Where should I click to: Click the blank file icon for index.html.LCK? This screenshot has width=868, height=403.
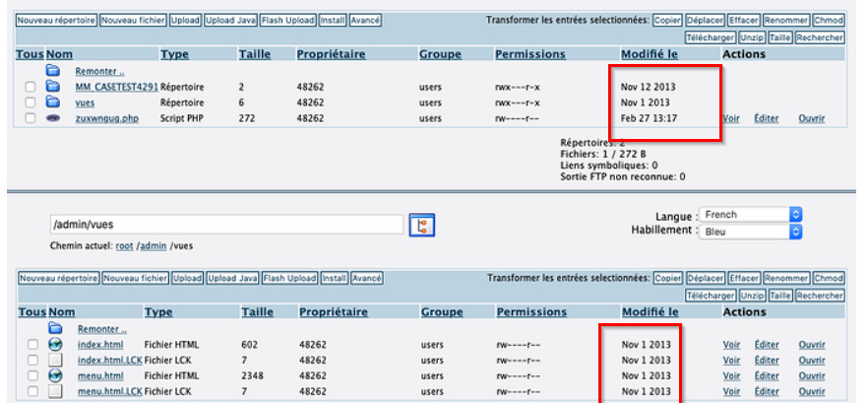pos(55,361)
